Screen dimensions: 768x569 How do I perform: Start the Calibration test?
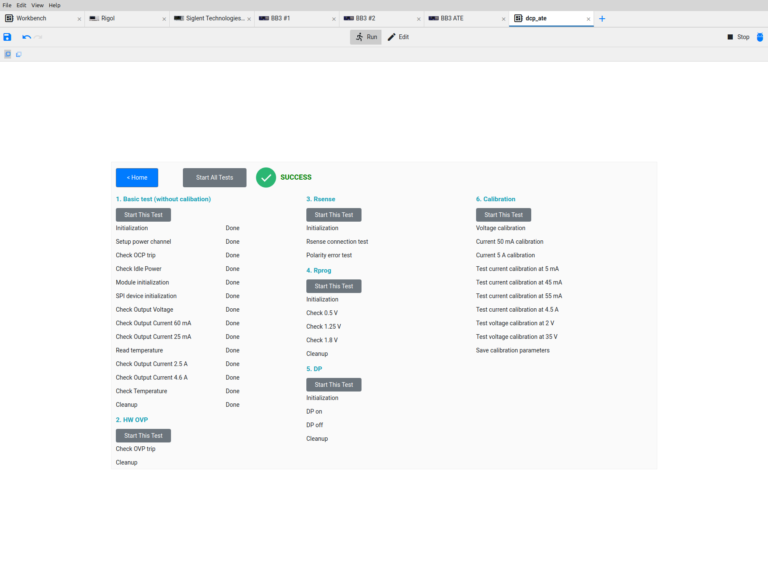(503, 215)
